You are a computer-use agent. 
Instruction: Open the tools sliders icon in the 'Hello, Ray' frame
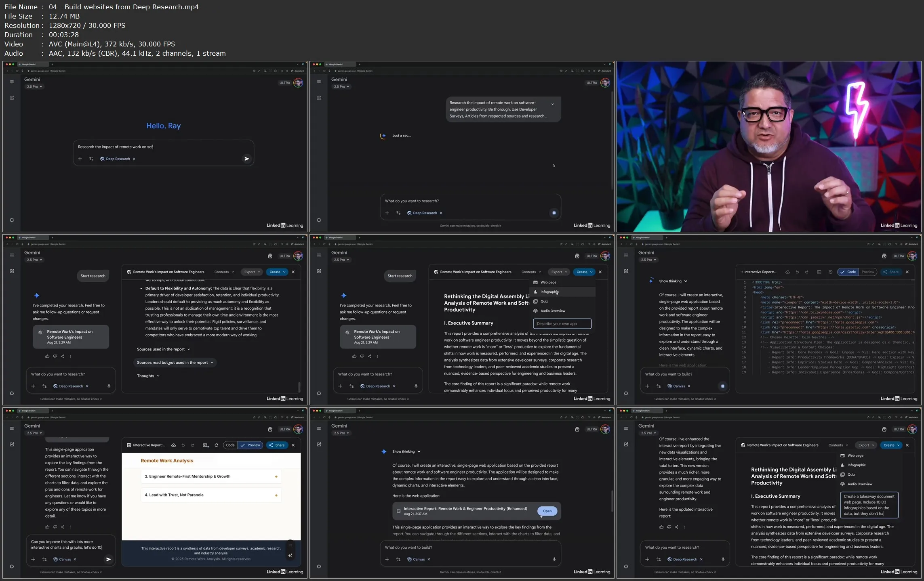pos(91,159)
